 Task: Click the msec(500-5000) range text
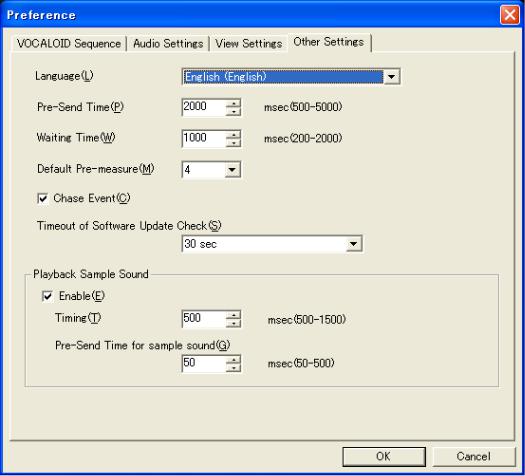pos(303,107)
